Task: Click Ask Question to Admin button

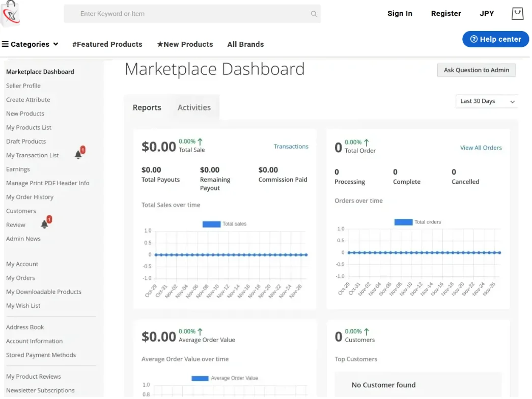Action: point(476,70)
